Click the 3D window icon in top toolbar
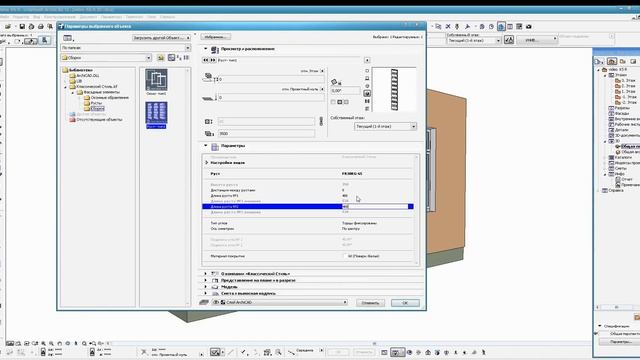 coord(501,26)
